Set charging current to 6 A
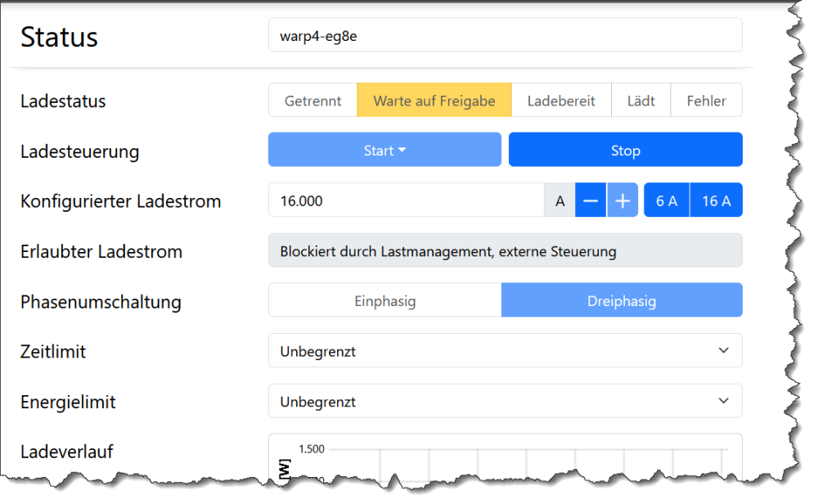The width and height of the screenshot is (818, 504). pyautogui.click(x=667, y=200)
